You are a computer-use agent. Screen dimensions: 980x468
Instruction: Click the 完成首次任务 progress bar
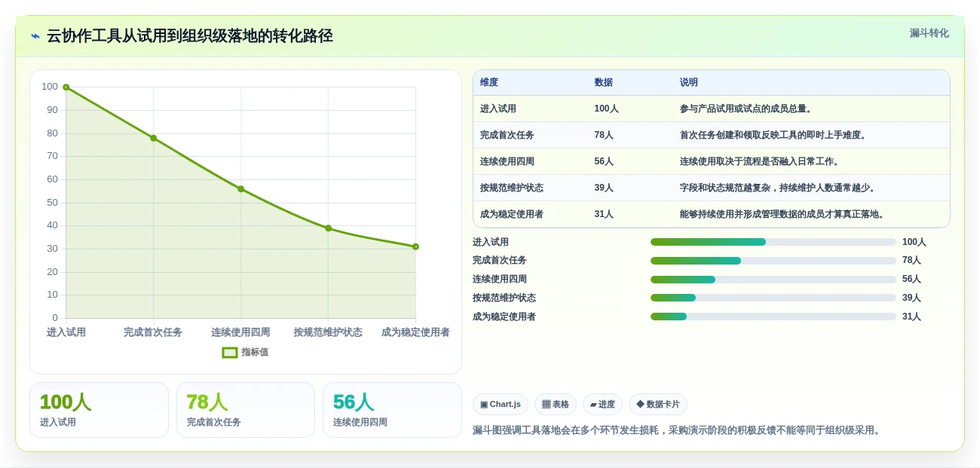773,261
